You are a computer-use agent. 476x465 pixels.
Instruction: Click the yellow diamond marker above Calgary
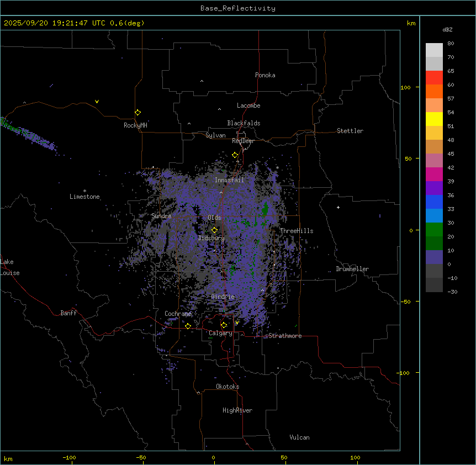pyautogui.click(x=224, y=325)
